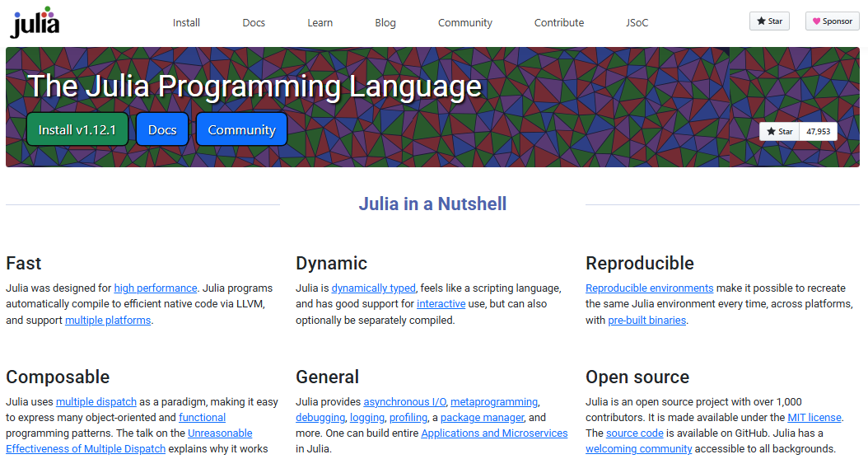
Task: Open the Applications and Microservices link
Action: point(494,433)
